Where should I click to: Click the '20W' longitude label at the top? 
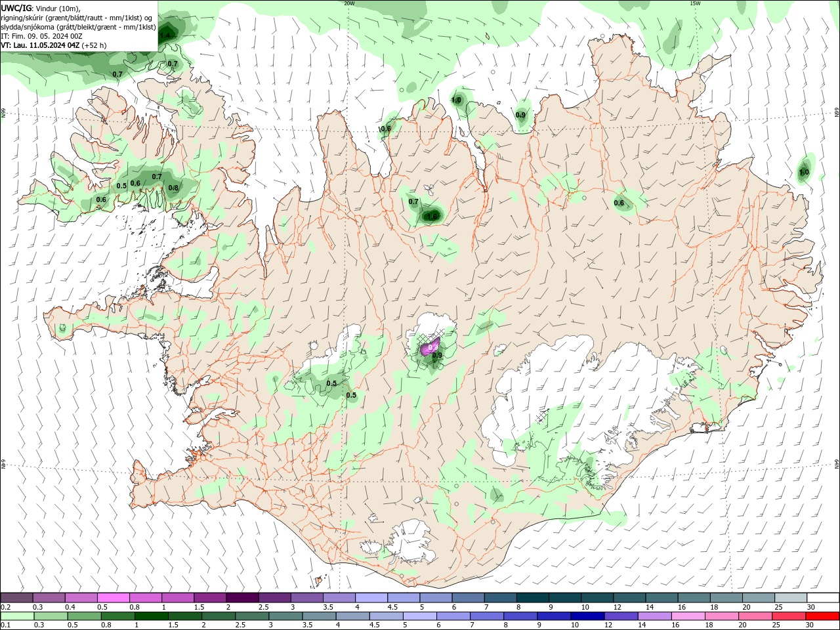pyautogui.click(x=349, y=3)
